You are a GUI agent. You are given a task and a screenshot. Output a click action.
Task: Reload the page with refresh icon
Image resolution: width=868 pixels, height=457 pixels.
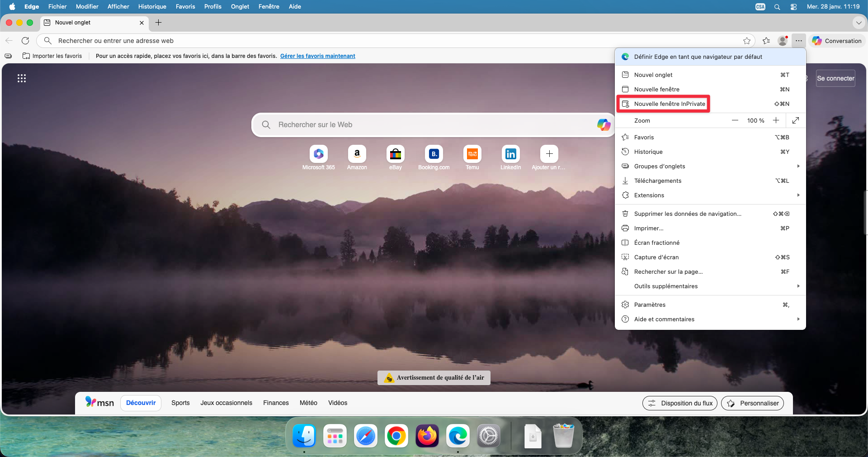25,41
